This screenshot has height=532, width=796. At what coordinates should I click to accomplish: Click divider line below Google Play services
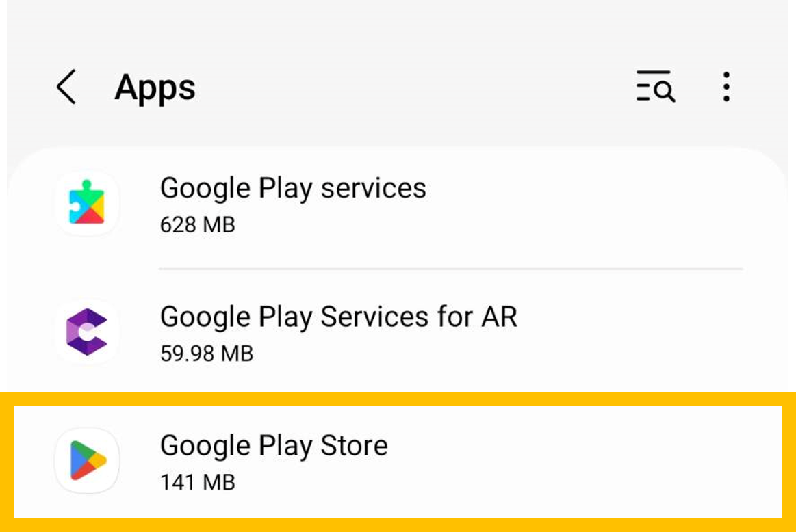pos(450,269)
